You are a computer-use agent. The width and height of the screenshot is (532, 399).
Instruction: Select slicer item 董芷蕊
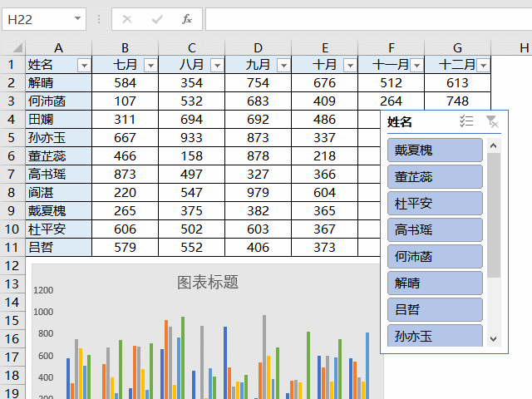(x=435, y=177)
